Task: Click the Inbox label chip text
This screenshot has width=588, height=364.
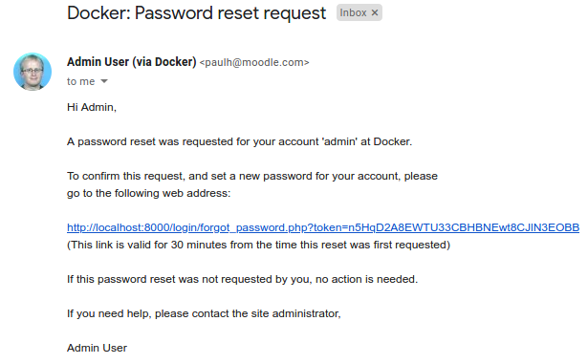Action: click(353, 12)
